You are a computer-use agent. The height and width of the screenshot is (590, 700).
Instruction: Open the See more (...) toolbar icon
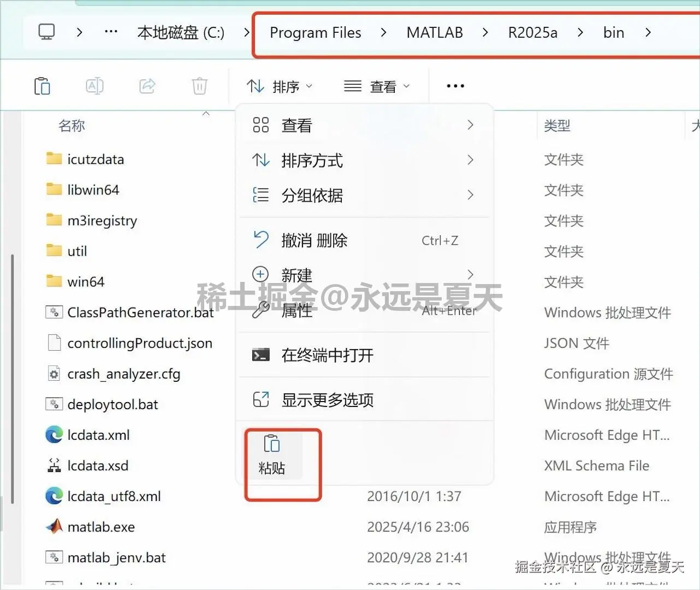point(455,86)
